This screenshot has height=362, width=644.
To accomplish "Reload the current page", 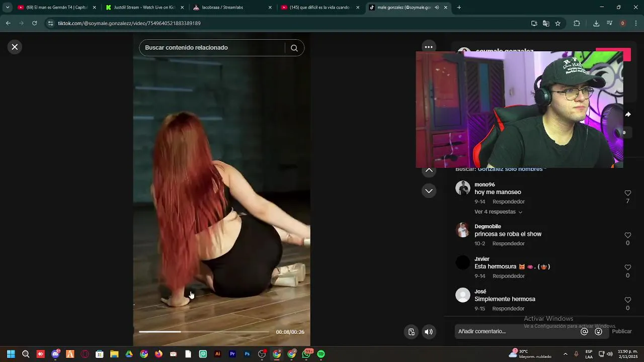I will [x=34, y=23].
